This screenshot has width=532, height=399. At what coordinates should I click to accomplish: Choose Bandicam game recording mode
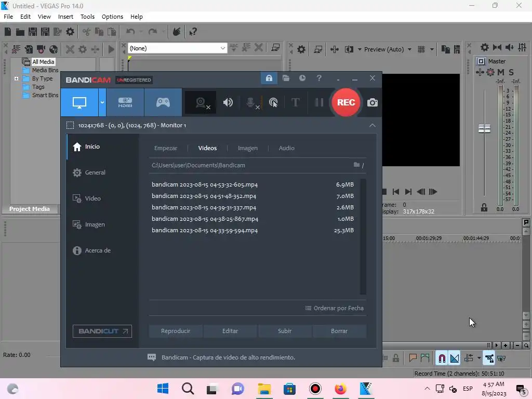[163, 102]
